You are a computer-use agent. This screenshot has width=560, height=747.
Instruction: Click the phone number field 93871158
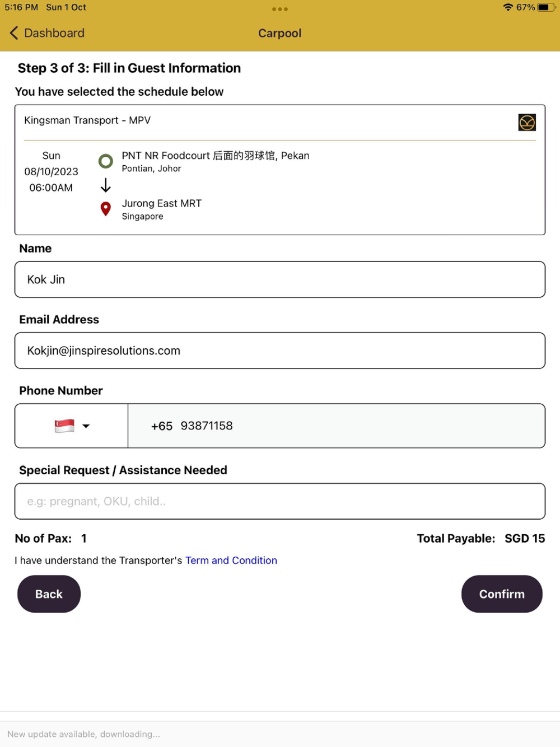click(336, 426)
